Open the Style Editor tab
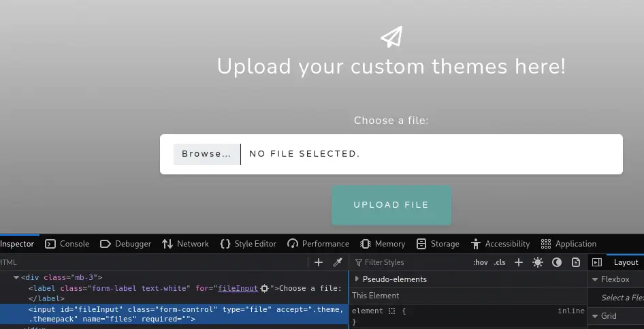 click(x=248, y=244)
